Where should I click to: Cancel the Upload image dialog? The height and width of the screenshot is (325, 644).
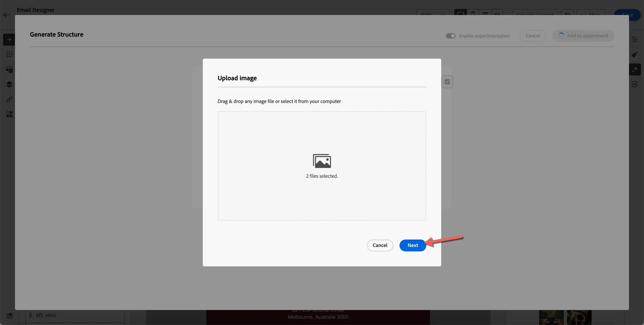click(x=380, y=245)
